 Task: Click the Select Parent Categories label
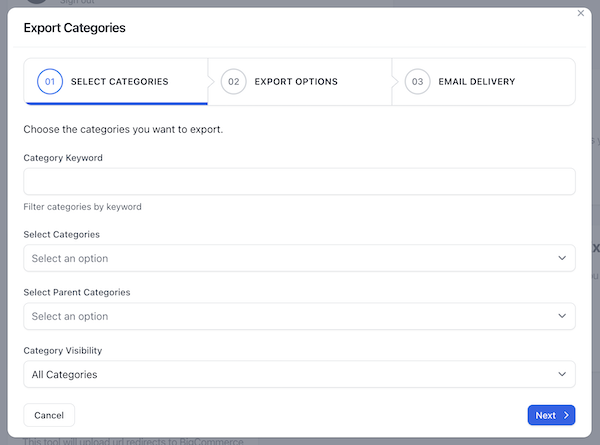pos(77,292)
